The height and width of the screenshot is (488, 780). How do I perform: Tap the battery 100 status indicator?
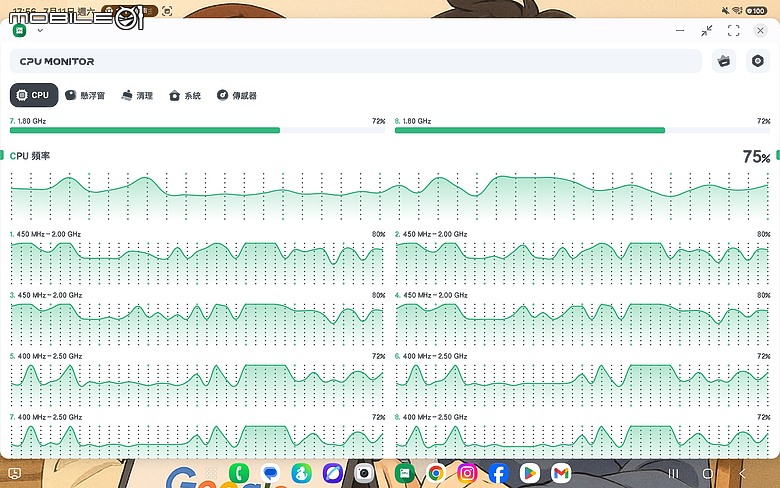pos(756,10)
